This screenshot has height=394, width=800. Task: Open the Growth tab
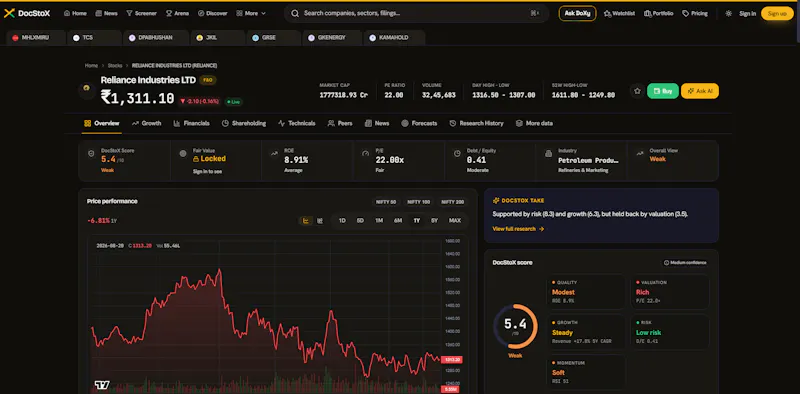146,124
